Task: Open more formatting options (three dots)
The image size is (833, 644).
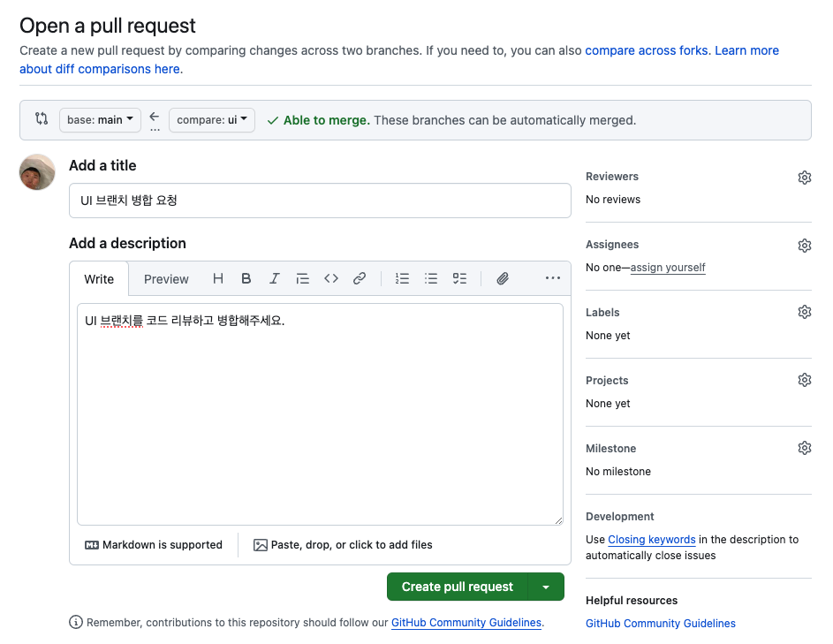Action: 552,278
